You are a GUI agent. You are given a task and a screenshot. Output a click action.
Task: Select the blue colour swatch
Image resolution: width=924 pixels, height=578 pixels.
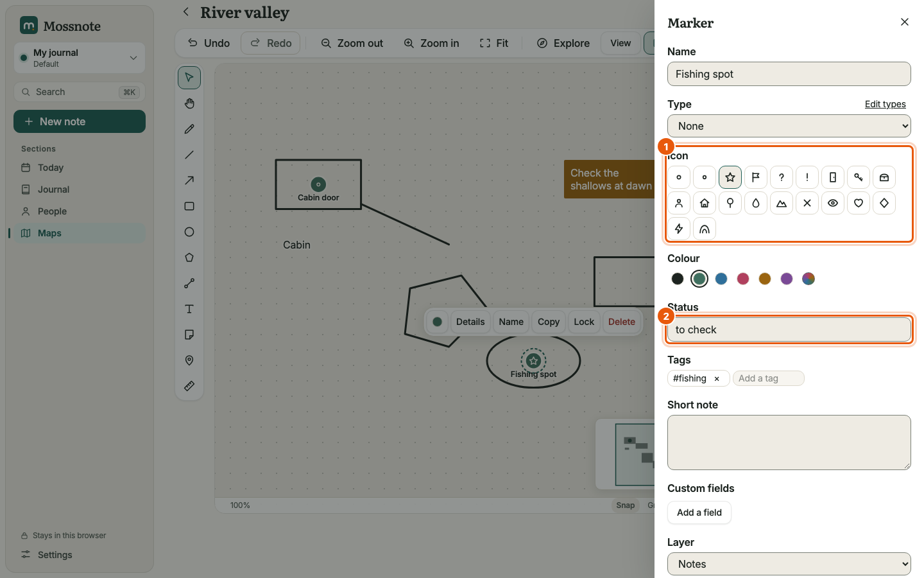[x=721, y=279]
